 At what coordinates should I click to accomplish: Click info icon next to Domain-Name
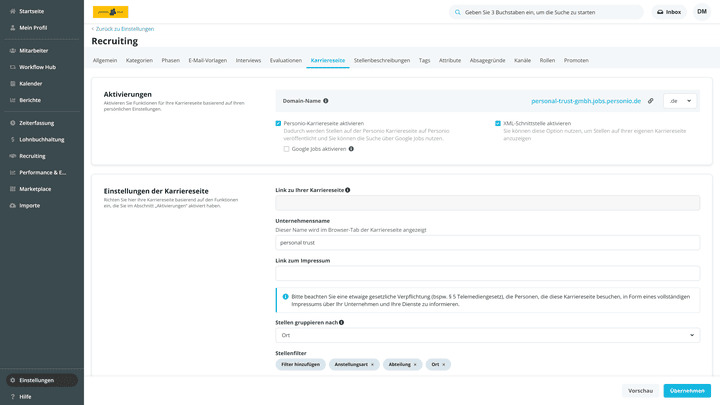click(326, 101)
